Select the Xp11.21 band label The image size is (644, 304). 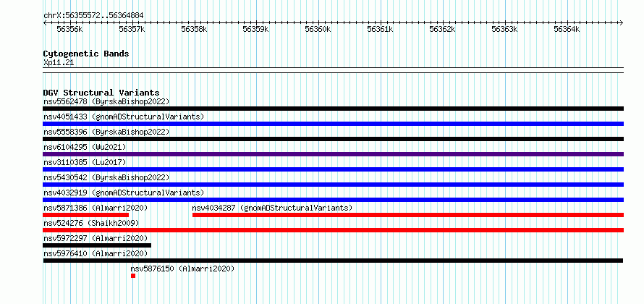pyautogui.click(x=59, y=62)
